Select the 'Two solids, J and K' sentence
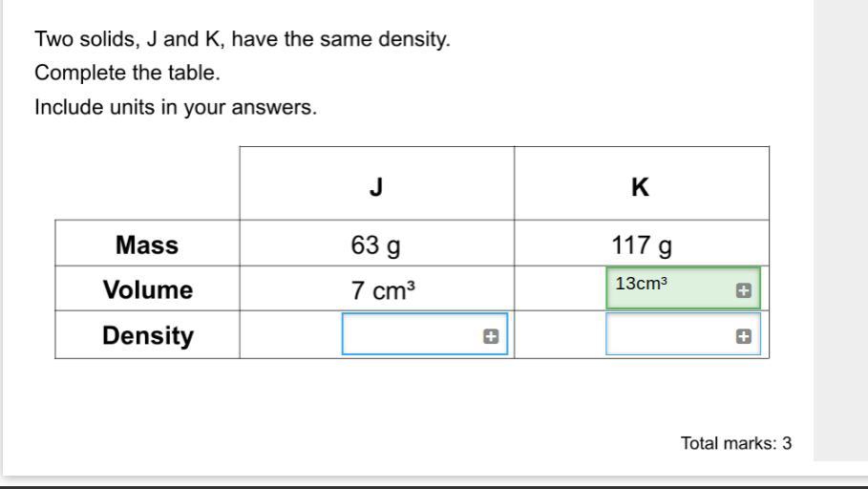 [x=243, y=39]
